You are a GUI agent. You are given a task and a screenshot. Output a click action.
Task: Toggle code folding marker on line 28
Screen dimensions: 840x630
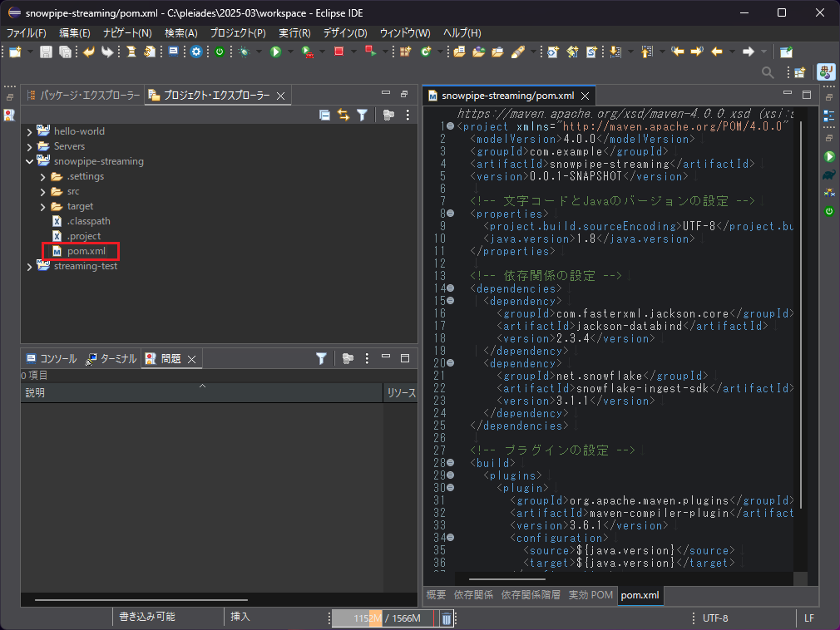click(x=451, y=462)
